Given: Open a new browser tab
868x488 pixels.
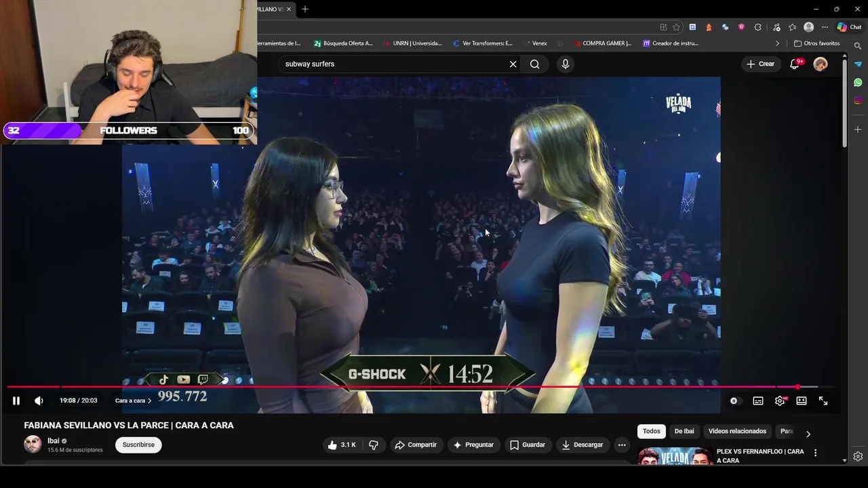Looking at the screenshot, I should click(x=305, y=9).
